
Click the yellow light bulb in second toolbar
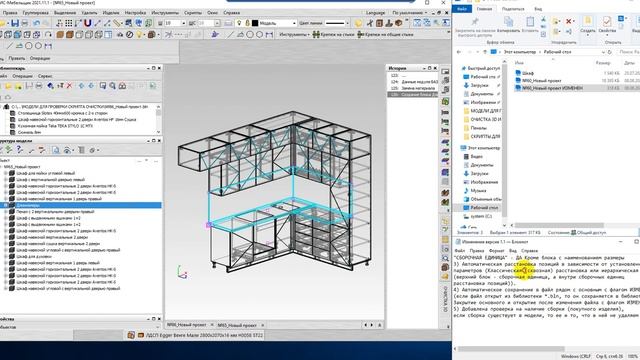(140, 35)
